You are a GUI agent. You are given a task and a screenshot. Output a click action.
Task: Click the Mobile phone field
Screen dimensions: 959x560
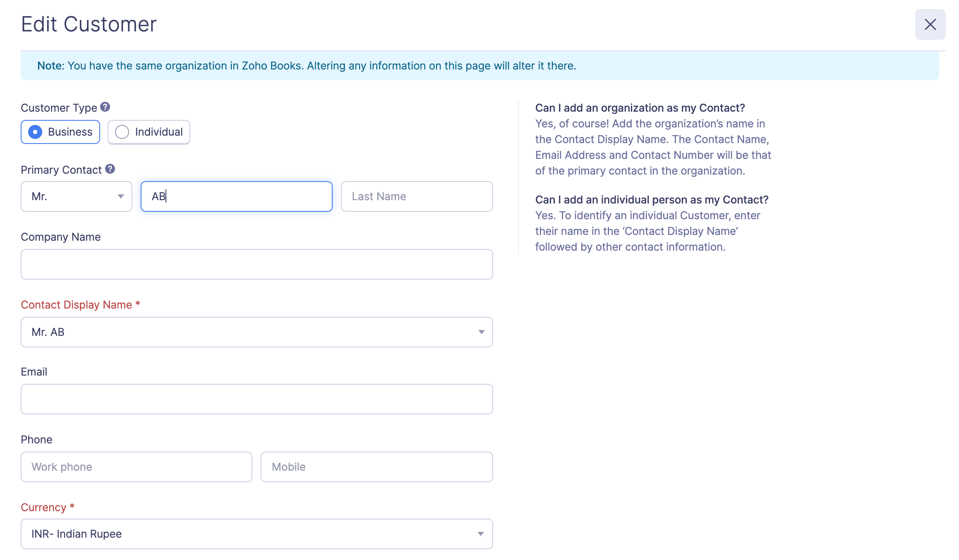point(376,467)
